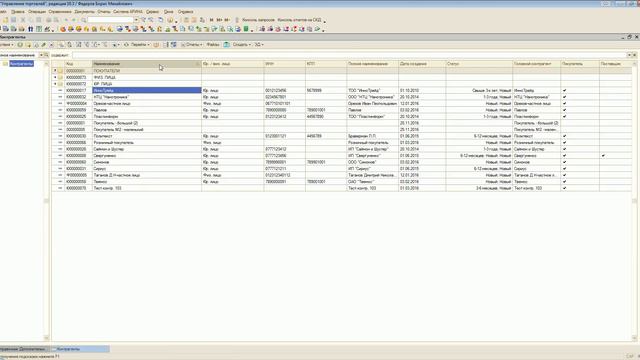This screenshot has width=640, height=360.
Task: Open the ЭД dropdown
Action: (x=259, y=44)
